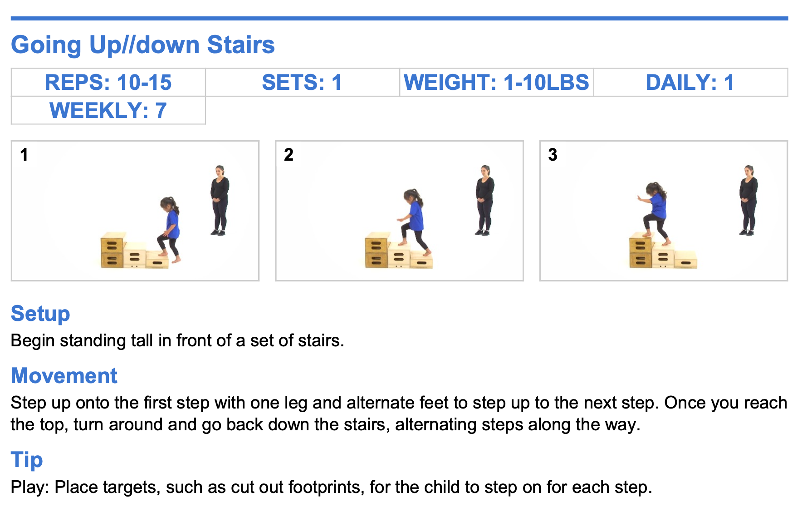Screen dimensions: 812x512
Task: Click the woman in black in image 2
Action: pos(484,200)
